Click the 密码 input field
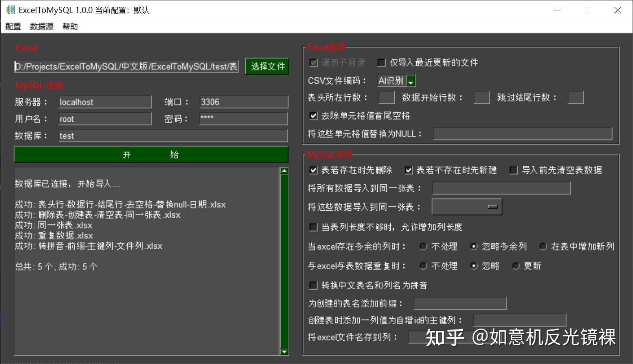 click(x=244, y=119)
